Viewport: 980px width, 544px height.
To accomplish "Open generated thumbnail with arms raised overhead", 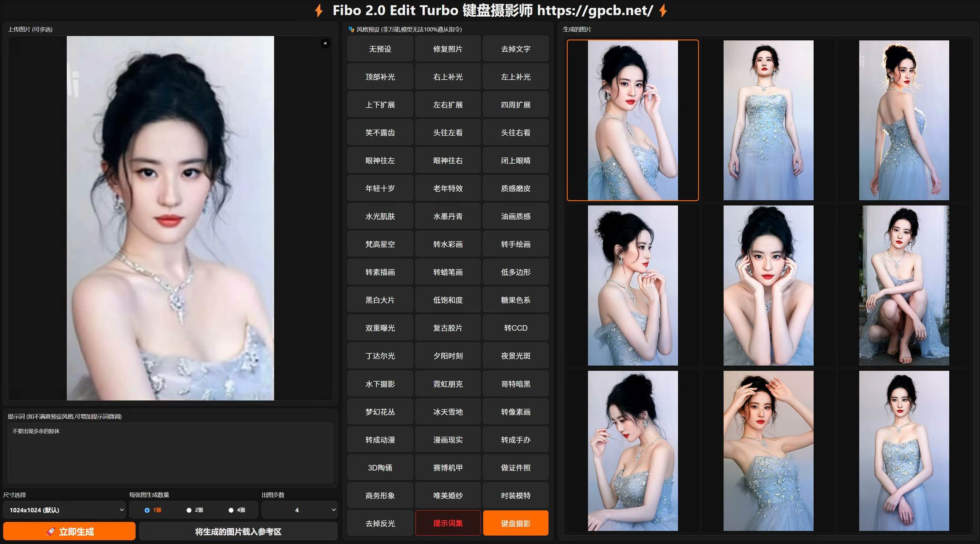I will (x=768, y=451).
